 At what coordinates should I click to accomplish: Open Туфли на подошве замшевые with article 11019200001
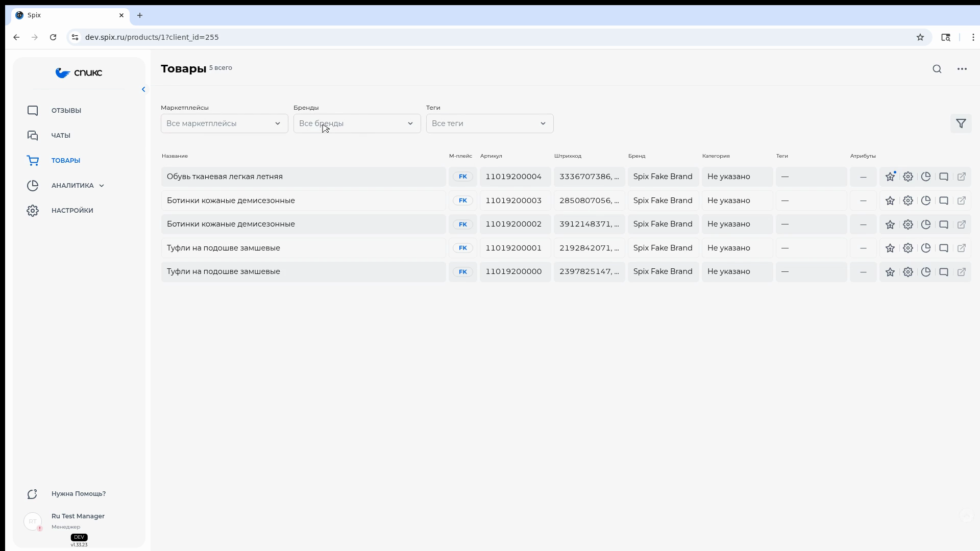(304, 248)
